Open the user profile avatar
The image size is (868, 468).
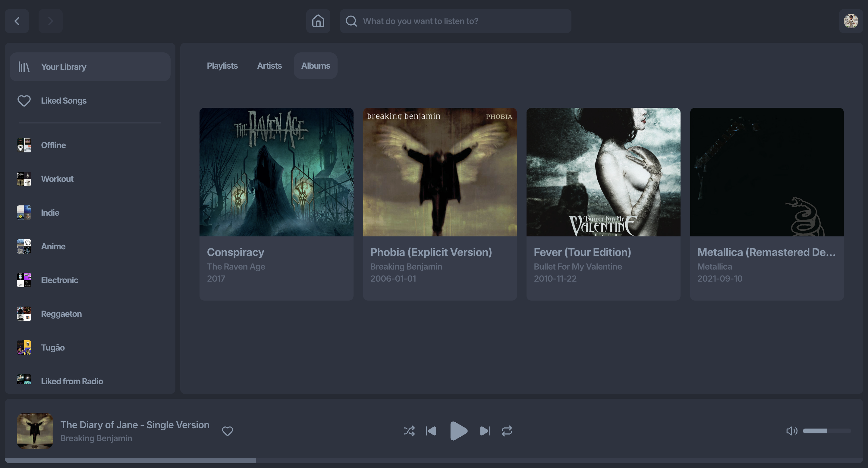pos(851,21)
